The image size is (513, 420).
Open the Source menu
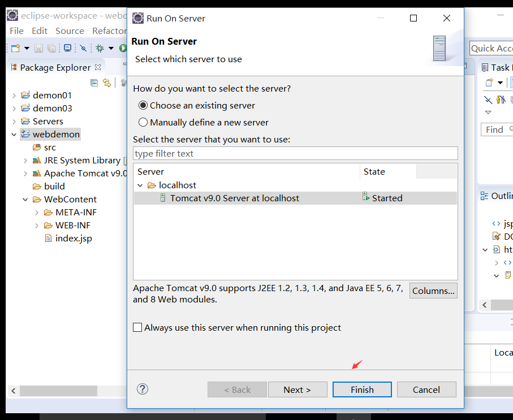[x=70, y=31]
